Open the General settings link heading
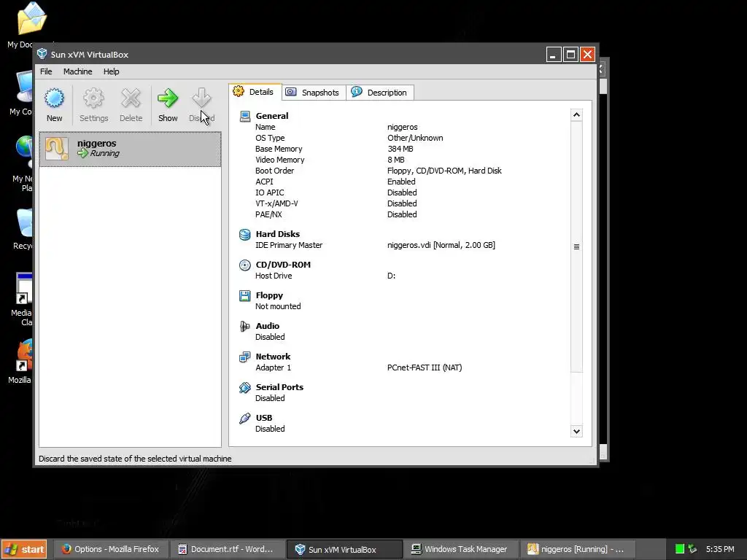747x560 pixels. 272,116
